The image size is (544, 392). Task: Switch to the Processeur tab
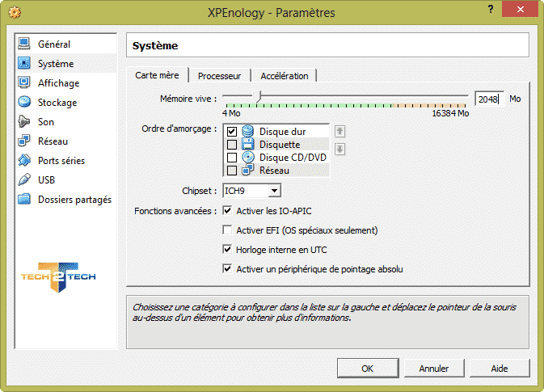pyautogui.click(x=219, y=76)
